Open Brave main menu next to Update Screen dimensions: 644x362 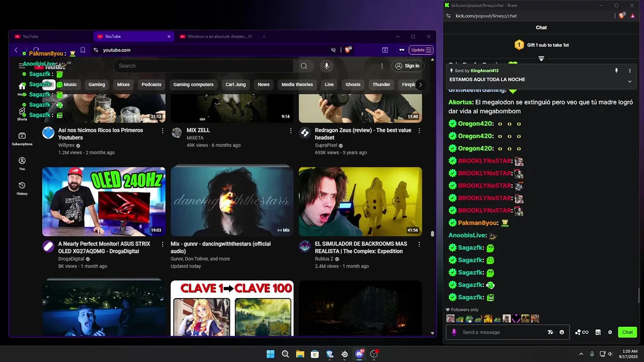tap(429, 50)
